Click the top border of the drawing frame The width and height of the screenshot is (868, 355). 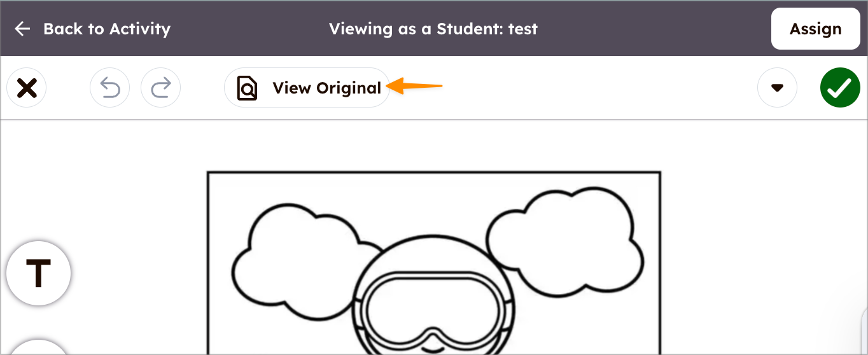click(x=433, y=172)
